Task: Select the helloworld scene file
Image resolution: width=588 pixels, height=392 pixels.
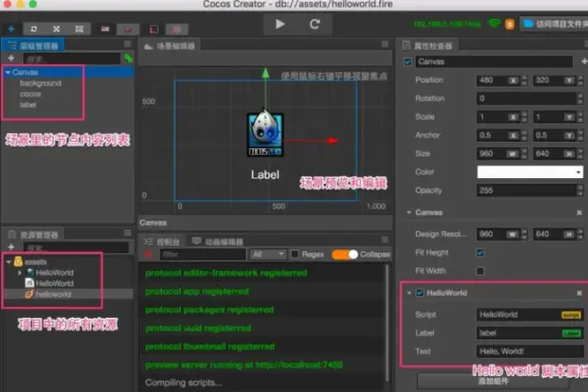Action: [48, 294]
